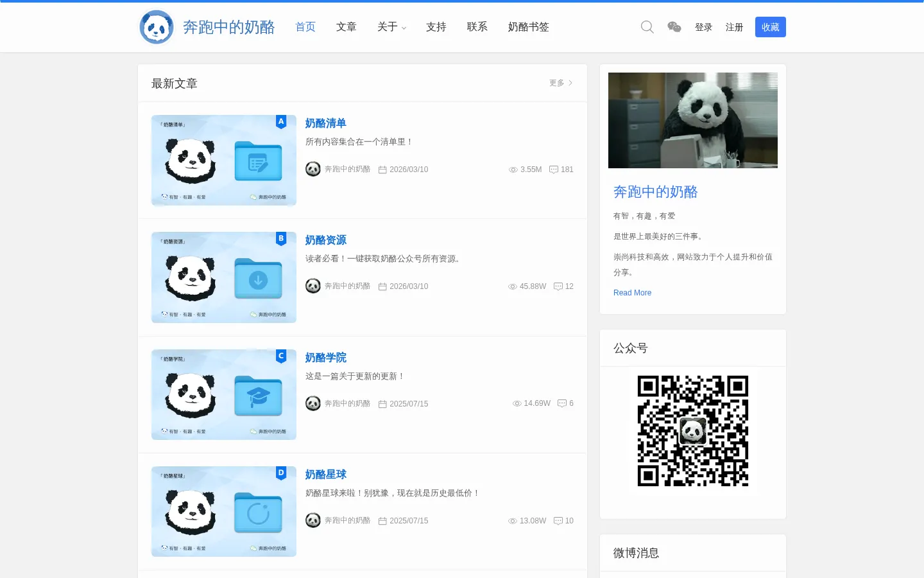Click the 注册 link
Screen dimensions: 924x578
click(x=735, y=27)
